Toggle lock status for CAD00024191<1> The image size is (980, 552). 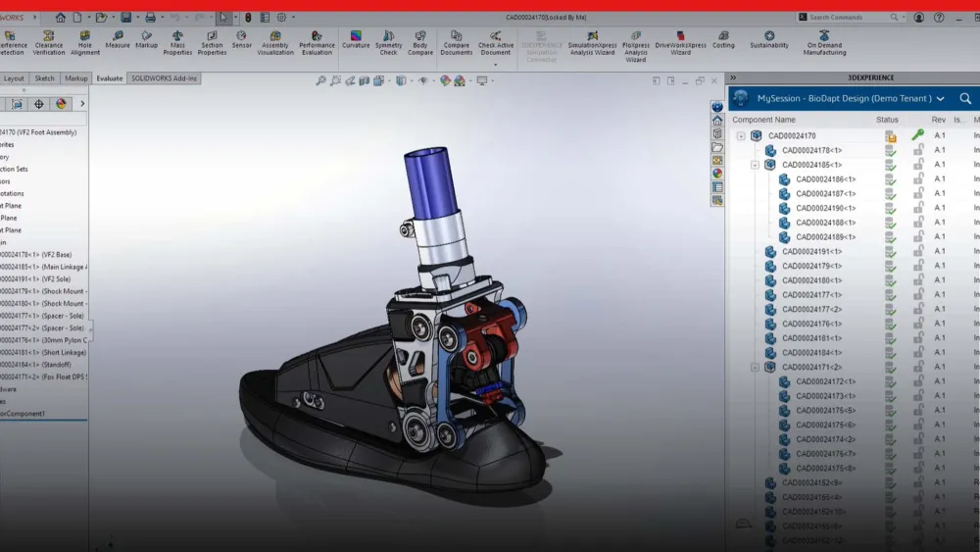(918, 251)
